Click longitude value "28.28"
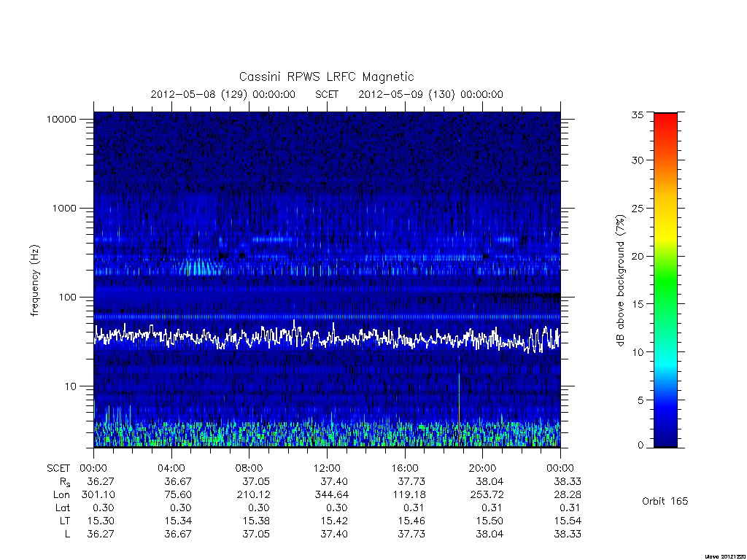747x560 pixels. pyautogui.click(x=568, y=495)
